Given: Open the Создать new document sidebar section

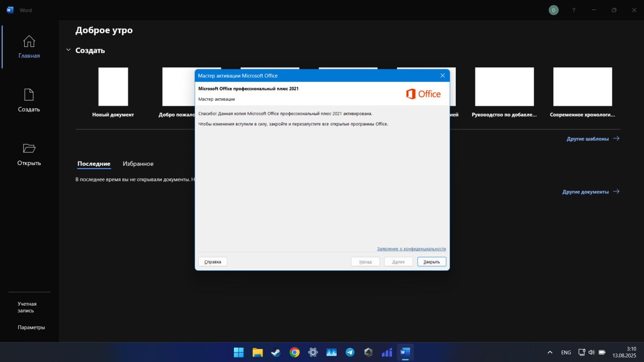Looking at the screenshot, I should tap(29, 100).
